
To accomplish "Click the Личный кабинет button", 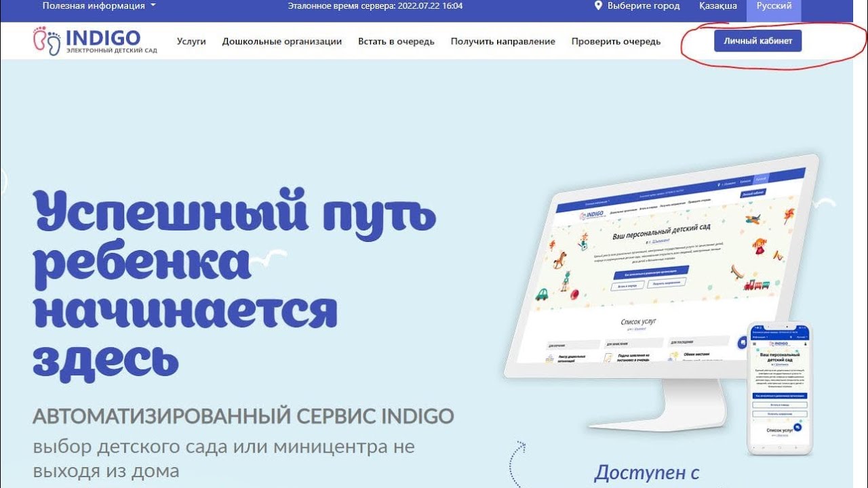I will (757, 41).
